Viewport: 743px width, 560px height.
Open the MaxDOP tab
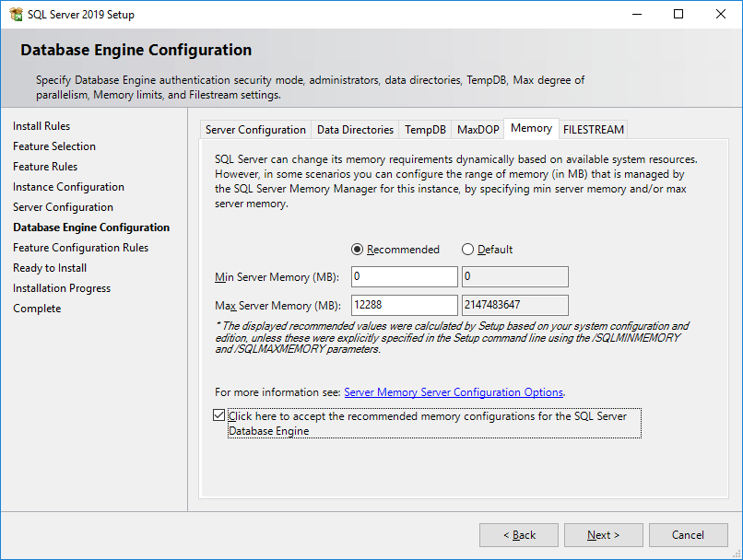(478, 130)
